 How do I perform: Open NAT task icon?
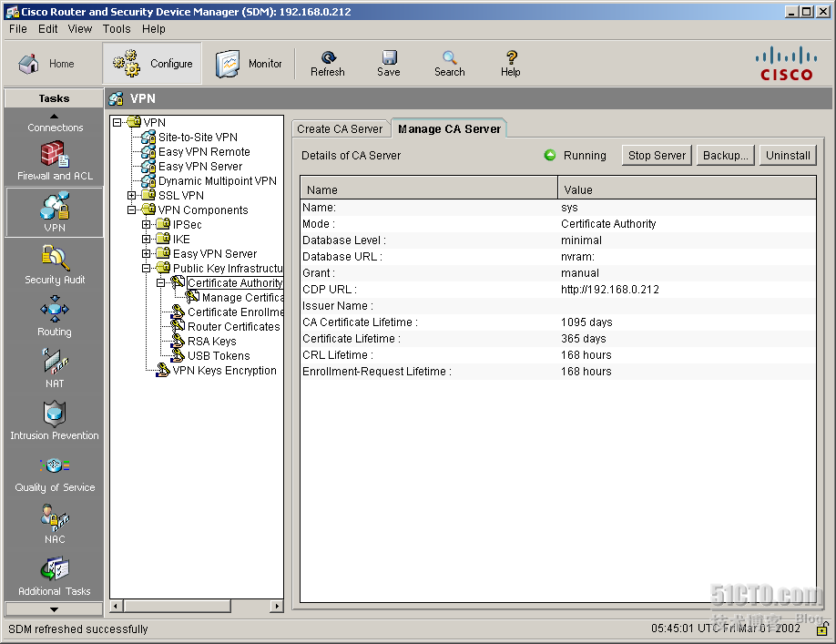point(55,368)
